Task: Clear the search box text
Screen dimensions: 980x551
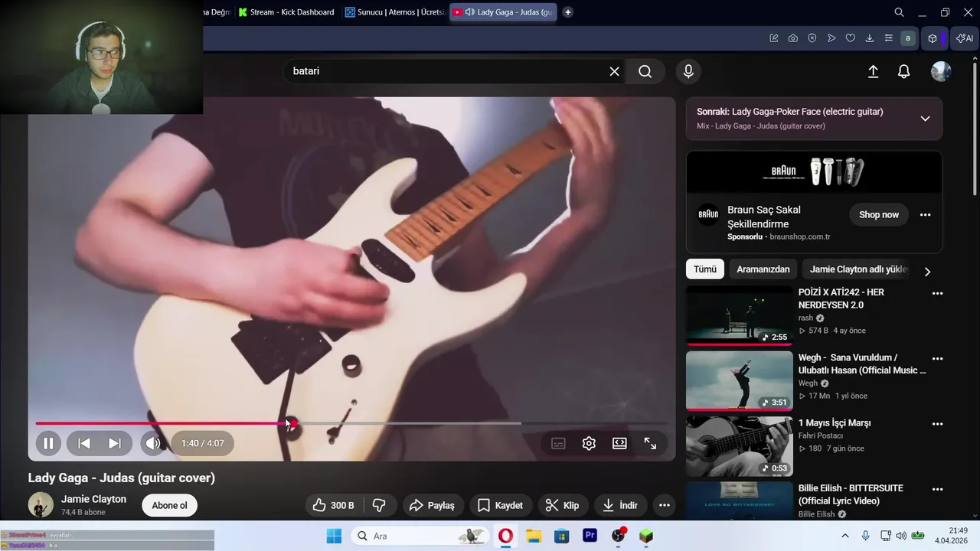Action: point(614,71)
